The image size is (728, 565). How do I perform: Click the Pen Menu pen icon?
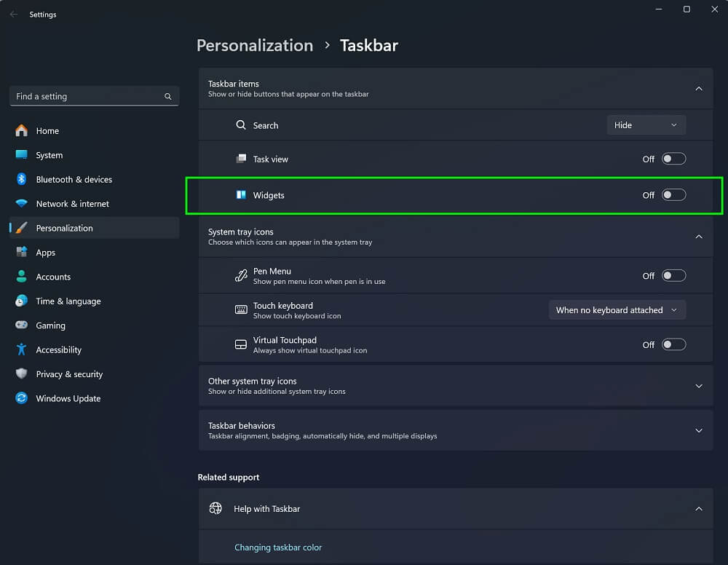(x=241, y=276)
